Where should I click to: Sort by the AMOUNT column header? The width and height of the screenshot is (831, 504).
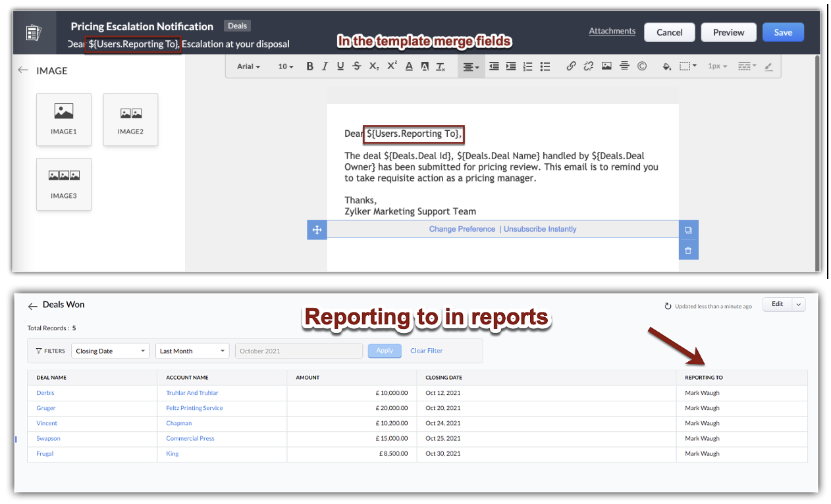(308, 378)
